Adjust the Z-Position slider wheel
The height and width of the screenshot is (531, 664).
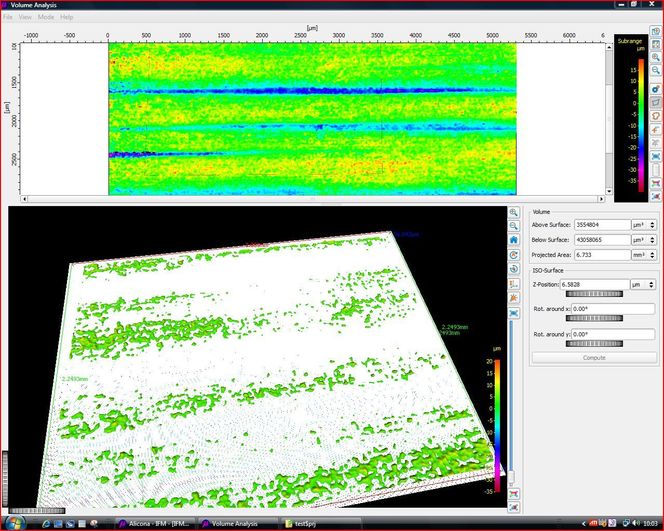tap(594, 295)
